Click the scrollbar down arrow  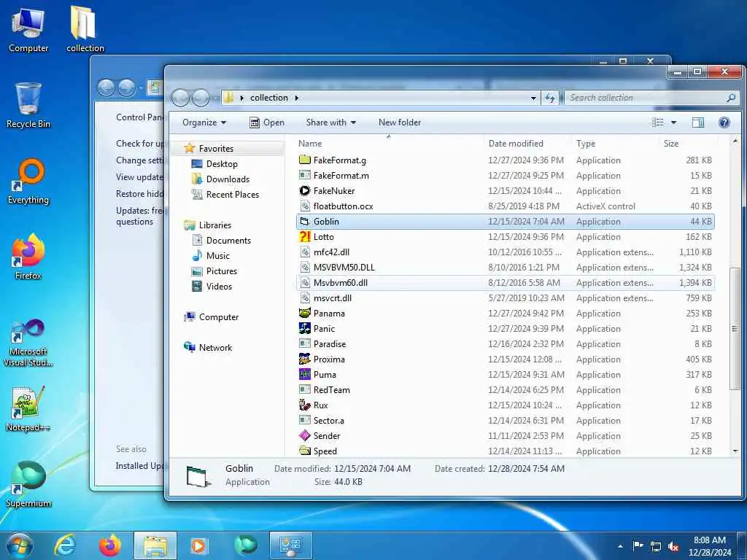[x=735, y=451]
